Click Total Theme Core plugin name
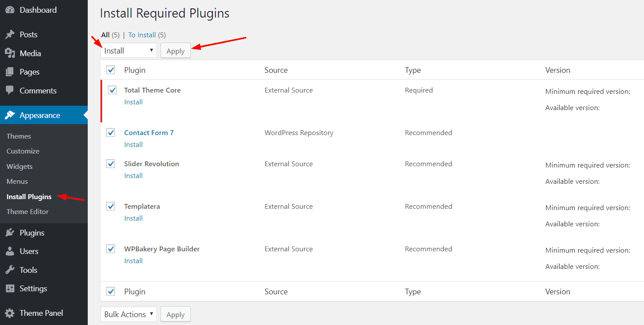The height and width of the screenshot is (325, 644). 152,90
